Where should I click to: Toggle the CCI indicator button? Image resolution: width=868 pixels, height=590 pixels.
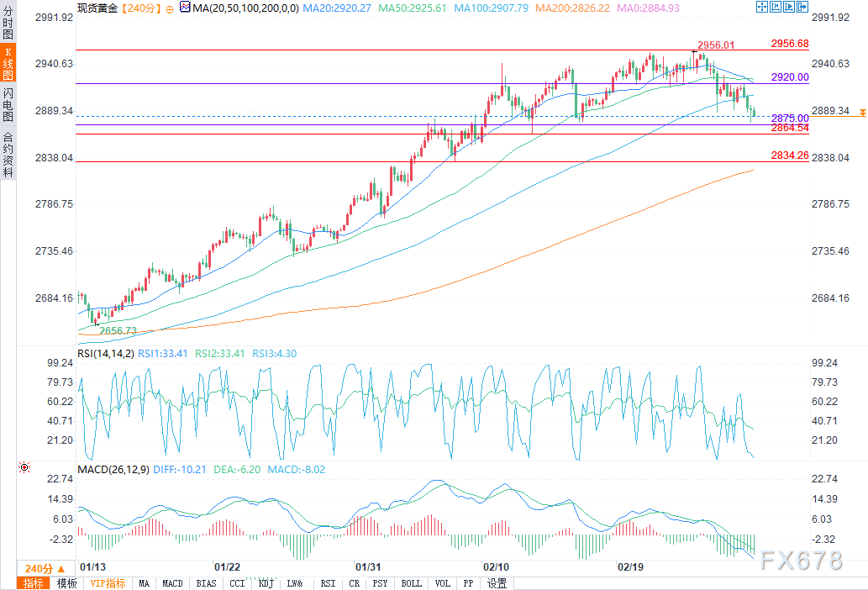tap(236, 583)
